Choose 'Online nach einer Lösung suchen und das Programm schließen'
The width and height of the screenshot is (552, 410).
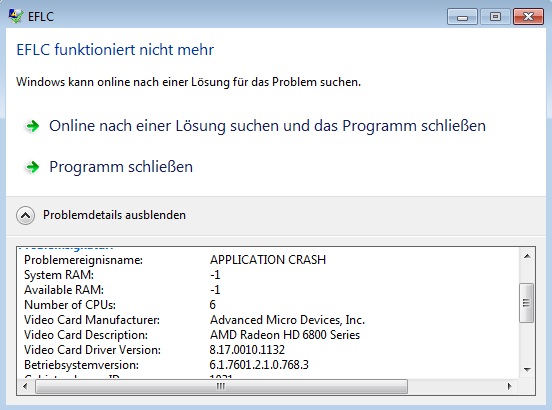(267, 126)
